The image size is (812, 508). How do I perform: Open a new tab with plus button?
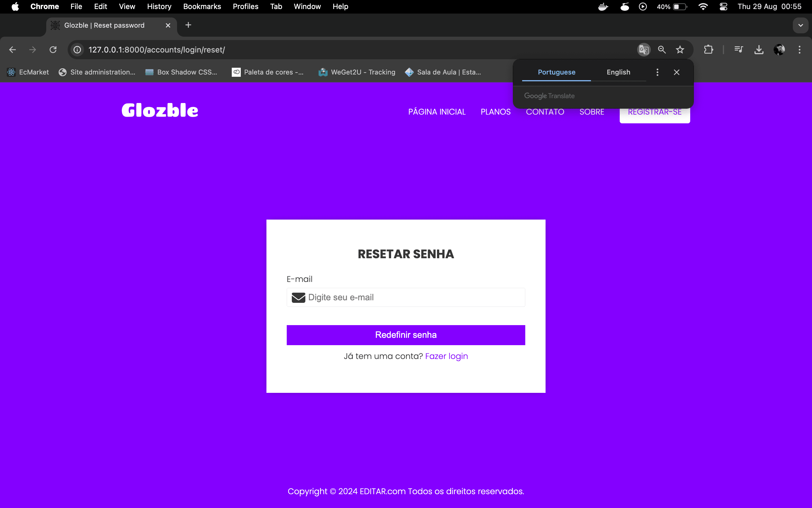click(188, 25)
